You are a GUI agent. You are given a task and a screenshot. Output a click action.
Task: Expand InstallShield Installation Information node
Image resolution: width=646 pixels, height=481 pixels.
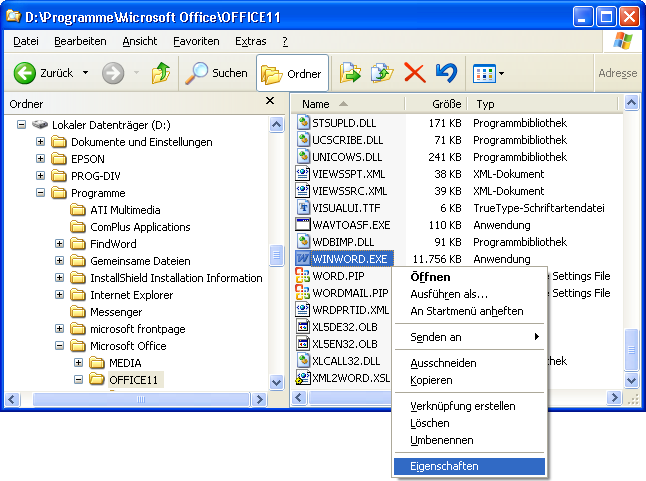coord(59,278)
